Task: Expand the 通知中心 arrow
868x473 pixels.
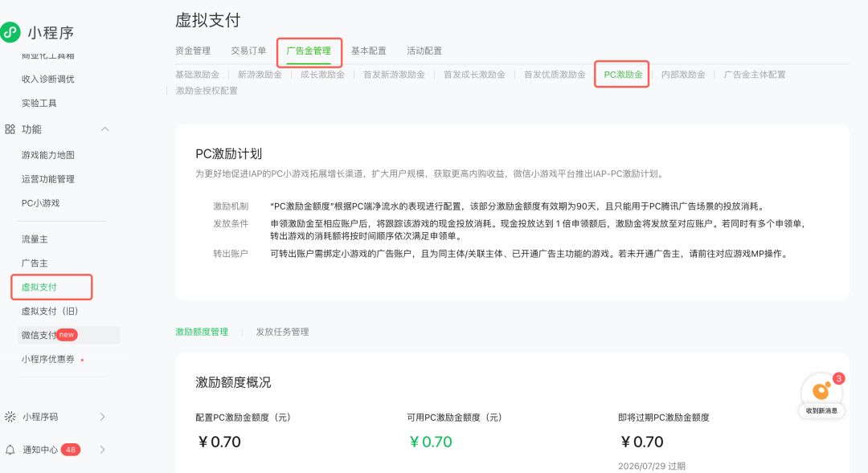Action: tap(102, 450)
